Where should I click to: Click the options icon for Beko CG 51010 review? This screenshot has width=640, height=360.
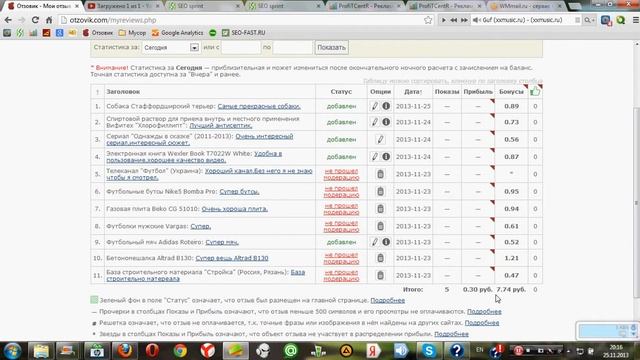tap(380, 209)
